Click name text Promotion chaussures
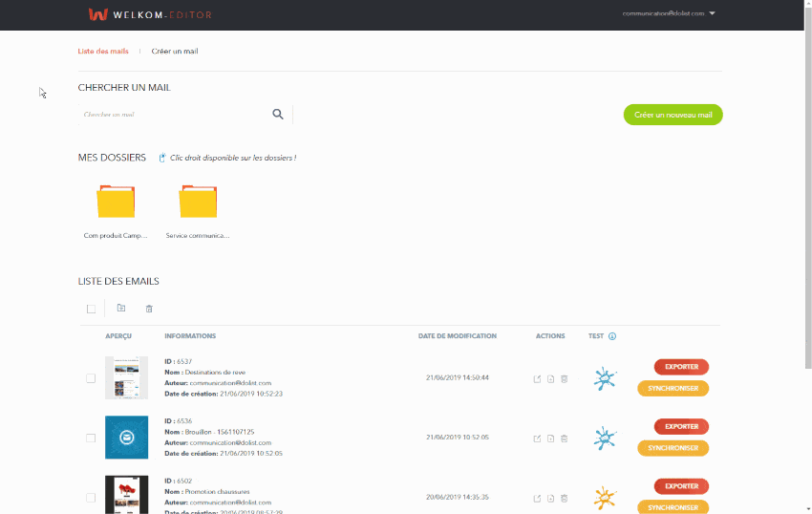Screen dimensions: 812x514 point(217,491)
